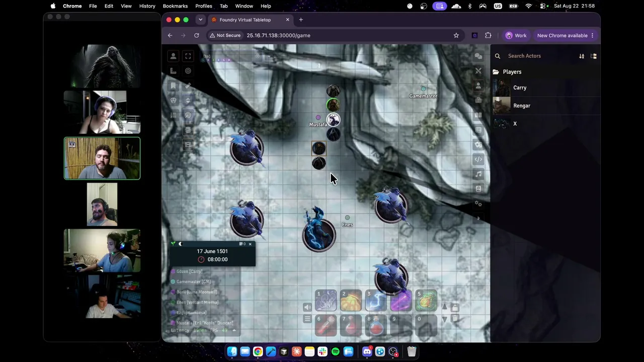Use macro slot 8 round potion
The height and width of the screenshot is (362, 644).
tap(376, 326)
